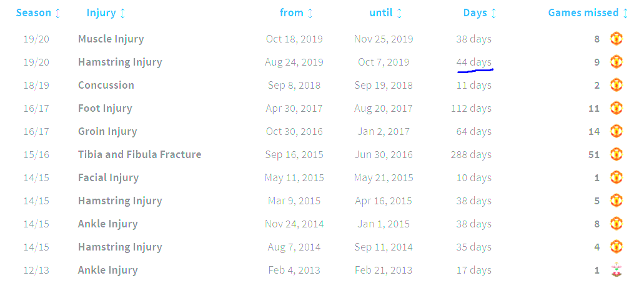Click the 12/13 season cell

36,270
